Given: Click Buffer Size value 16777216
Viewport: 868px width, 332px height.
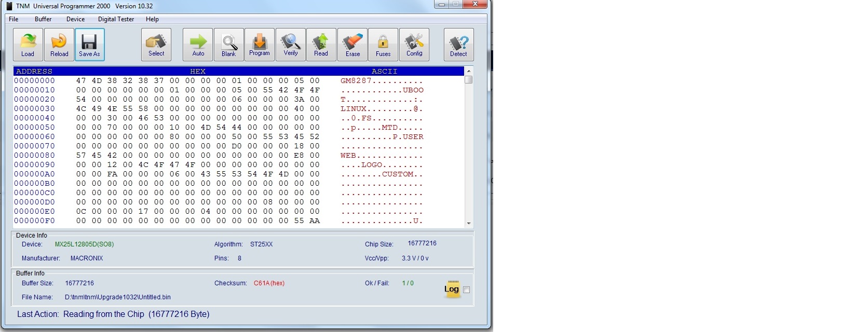Looking at the screenshot, I should point(79,283).
